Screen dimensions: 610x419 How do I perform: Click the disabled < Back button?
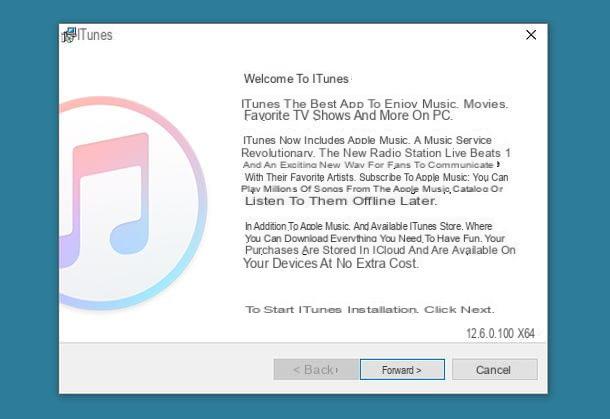pyautogui.click(x=316, y=370)
